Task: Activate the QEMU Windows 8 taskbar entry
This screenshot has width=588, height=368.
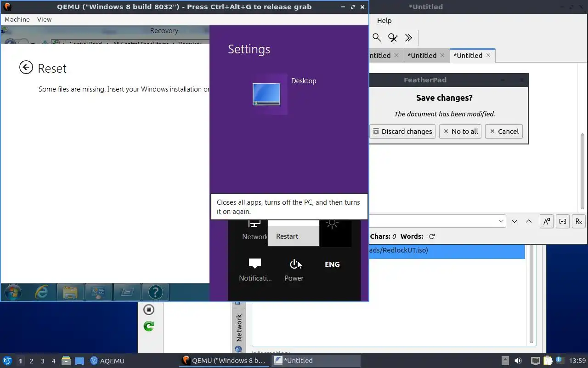Action: [224, 361]
